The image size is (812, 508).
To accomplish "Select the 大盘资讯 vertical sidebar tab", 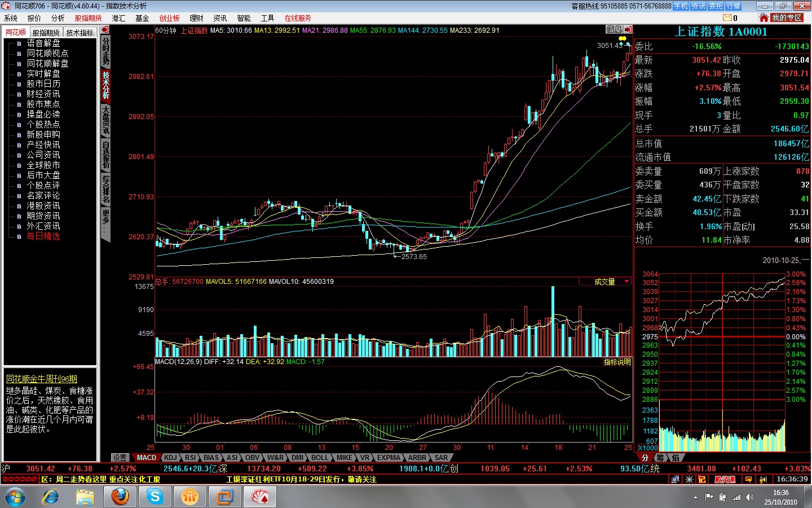I will click(105, 121).
